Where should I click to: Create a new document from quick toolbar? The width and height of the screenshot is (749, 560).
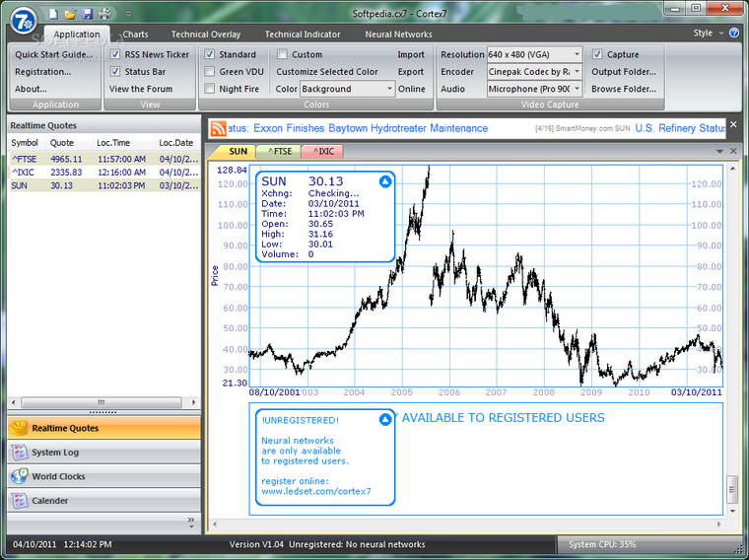pyautogui.click(x=53, y=14)
